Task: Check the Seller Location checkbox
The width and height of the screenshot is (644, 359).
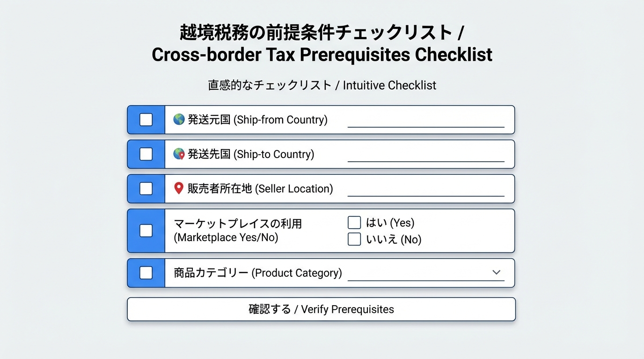Action: pyautogui.click(x=146, y=188)
